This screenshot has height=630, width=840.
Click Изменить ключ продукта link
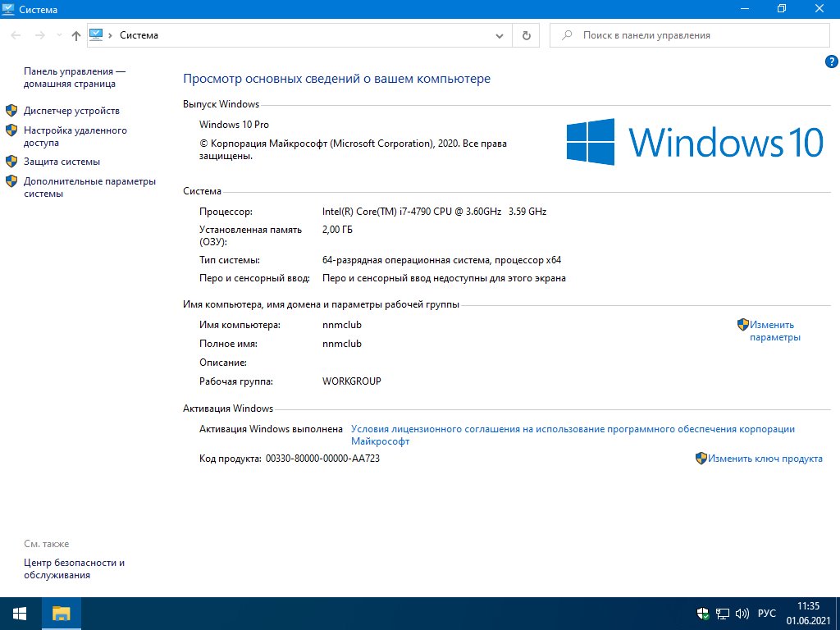pyautogui.click(x=765, y=459)
